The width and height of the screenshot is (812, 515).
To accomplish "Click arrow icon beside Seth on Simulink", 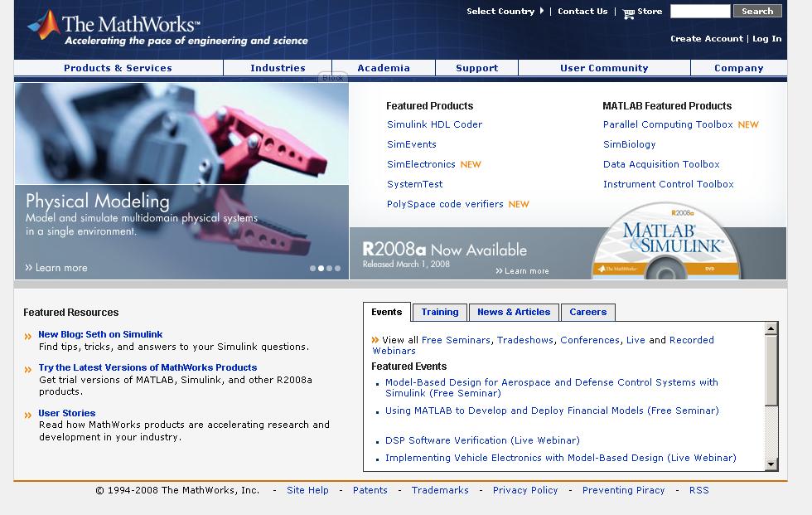I will click(28, 336).
